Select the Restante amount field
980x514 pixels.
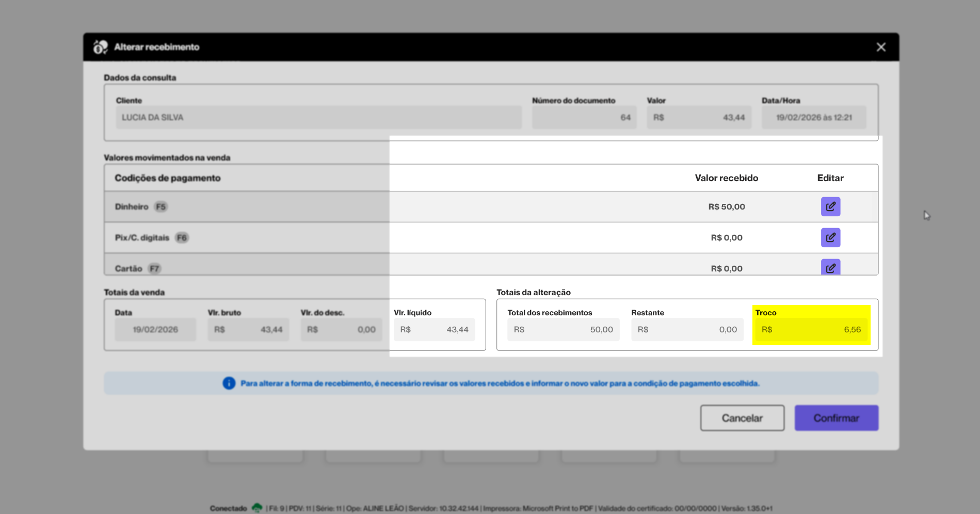pyautogui.click(x=687, y=330)
